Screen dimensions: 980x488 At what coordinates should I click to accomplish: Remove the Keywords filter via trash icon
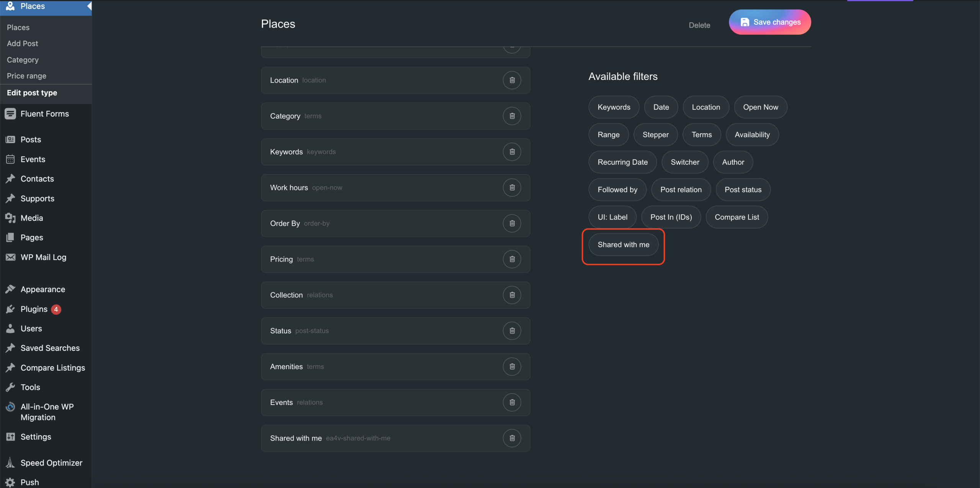click(512, 152)
